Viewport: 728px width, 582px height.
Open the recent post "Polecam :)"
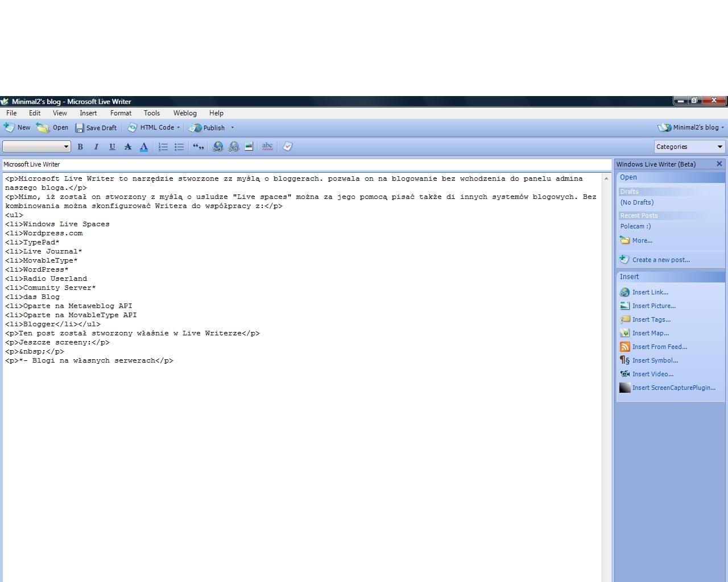coord(636,226)
